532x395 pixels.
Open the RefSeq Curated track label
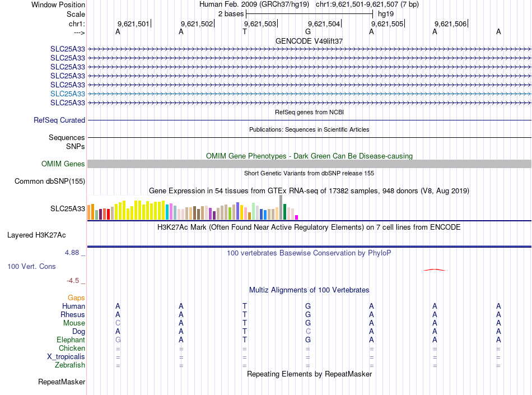point(59,120)
